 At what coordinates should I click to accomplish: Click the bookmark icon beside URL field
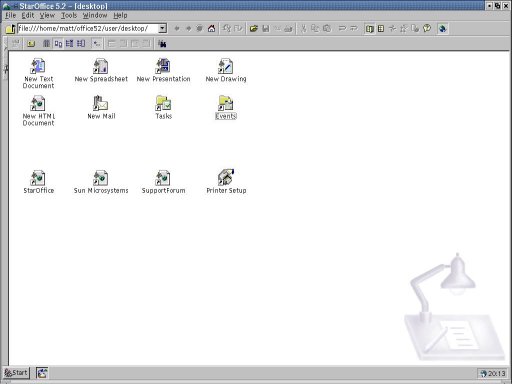(x=10, y=29)
